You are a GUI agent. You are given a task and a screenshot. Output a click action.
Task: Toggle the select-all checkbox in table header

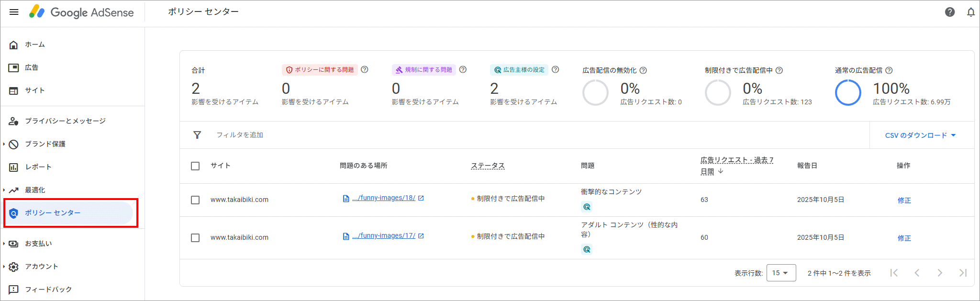195,166
